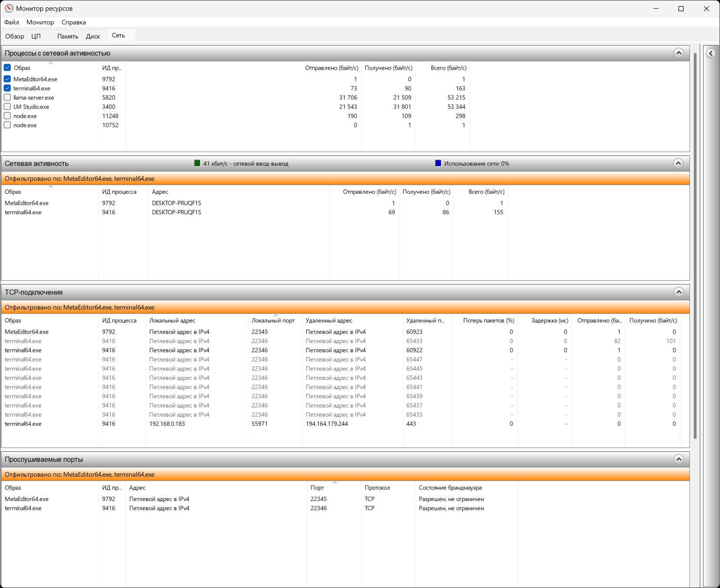The image size is (720, 588).
Task: Click the Resource Monitor app icon in title bar
Action: point(9,8)
